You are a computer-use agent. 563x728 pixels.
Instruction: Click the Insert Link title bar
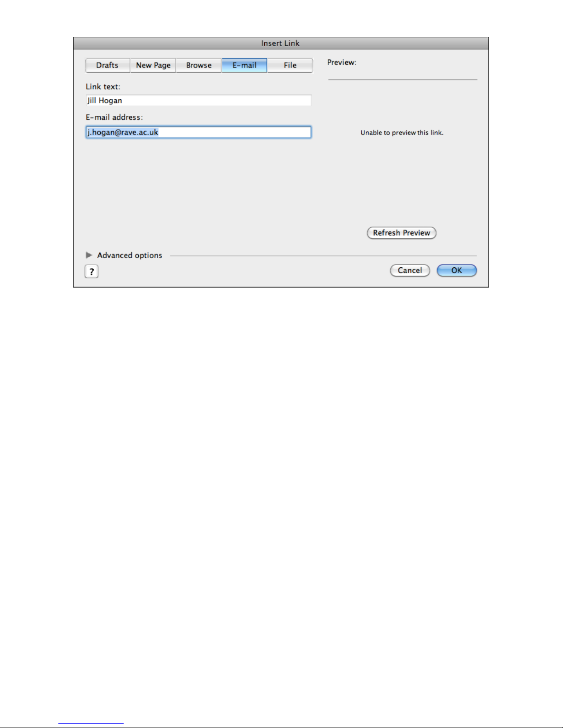pos(281,43)
